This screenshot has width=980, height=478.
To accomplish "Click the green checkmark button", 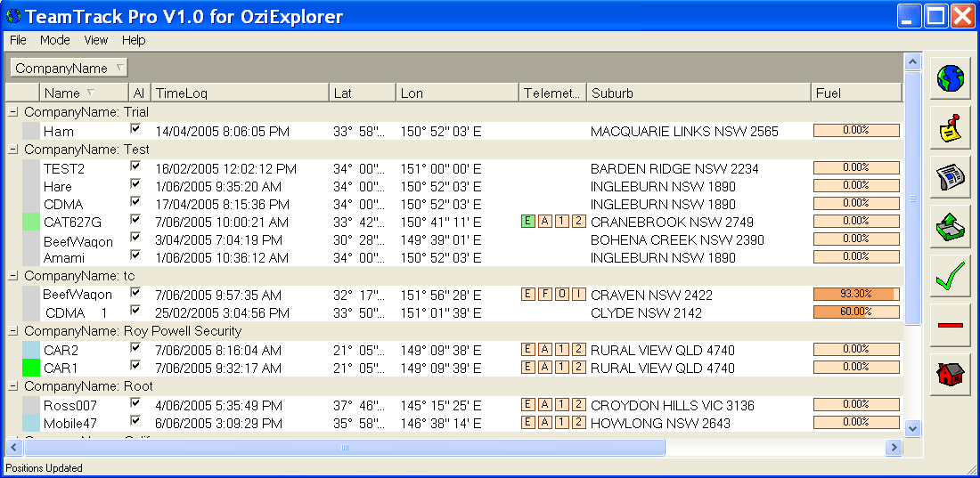I will point(950,276).
